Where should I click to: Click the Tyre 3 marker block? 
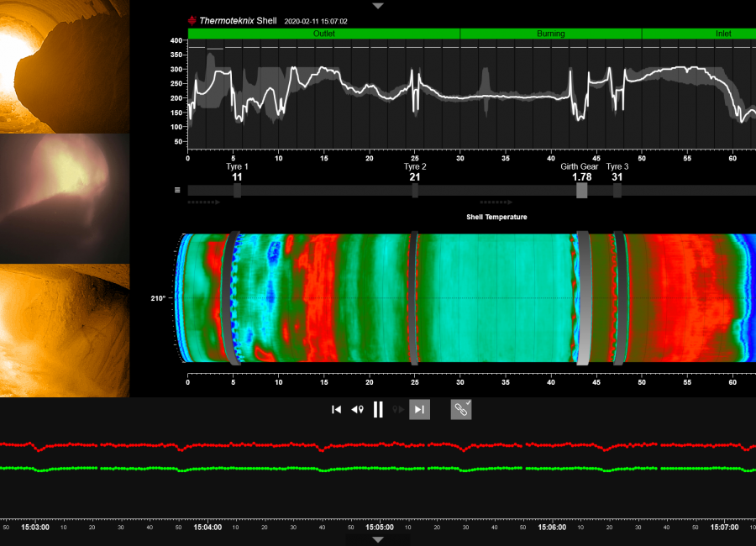pyautogui.click(x=617, y=191)
